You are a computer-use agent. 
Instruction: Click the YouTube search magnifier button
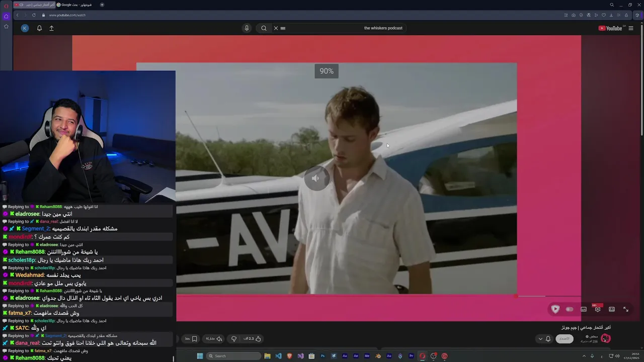click(264, 28)
